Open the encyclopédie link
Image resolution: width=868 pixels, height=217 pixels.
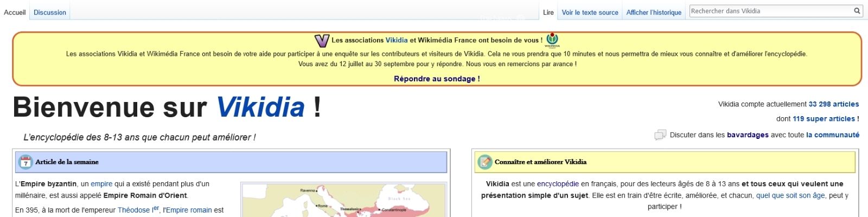point(558,184)
